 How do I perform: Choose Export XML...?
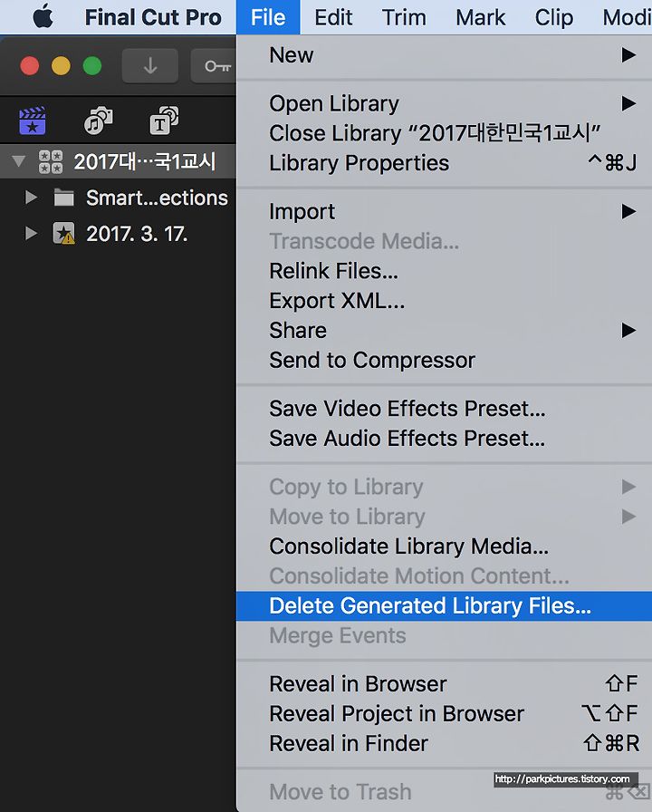444,301
